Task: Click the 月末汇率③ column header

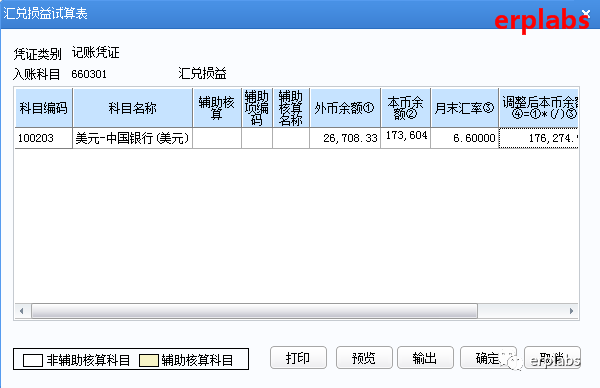Action: (x=465, y=108)
